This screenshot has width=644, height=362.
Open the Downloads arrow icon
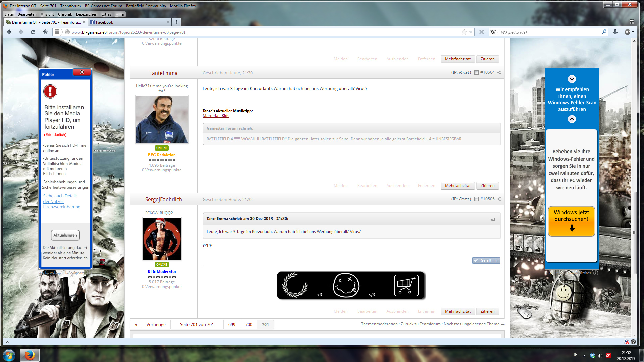click(615, 32)
